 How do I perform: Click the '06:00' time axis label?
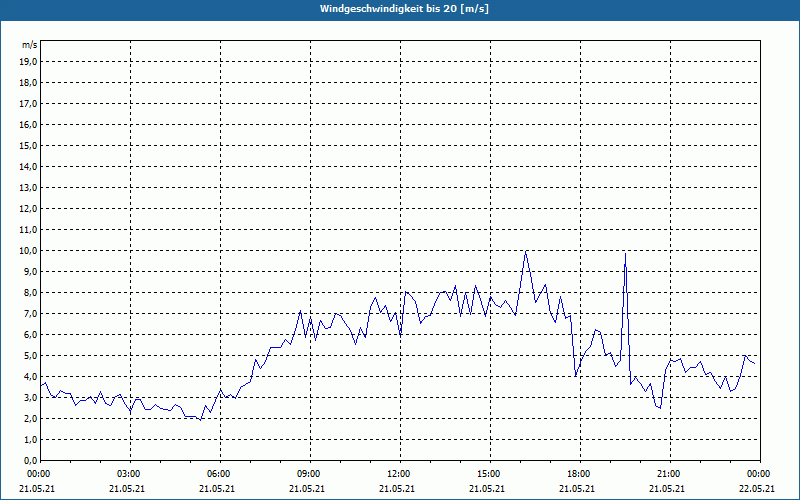click(220, 474)
